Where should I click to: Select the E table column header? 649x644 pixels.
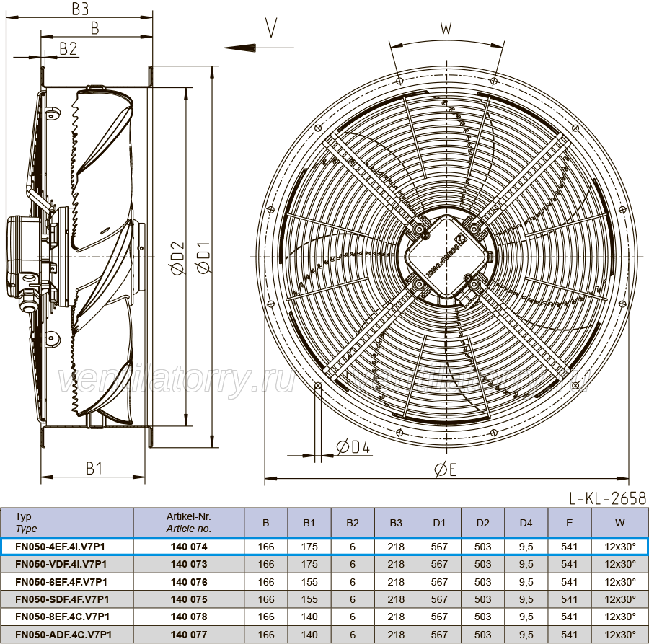tap(570, 523)
